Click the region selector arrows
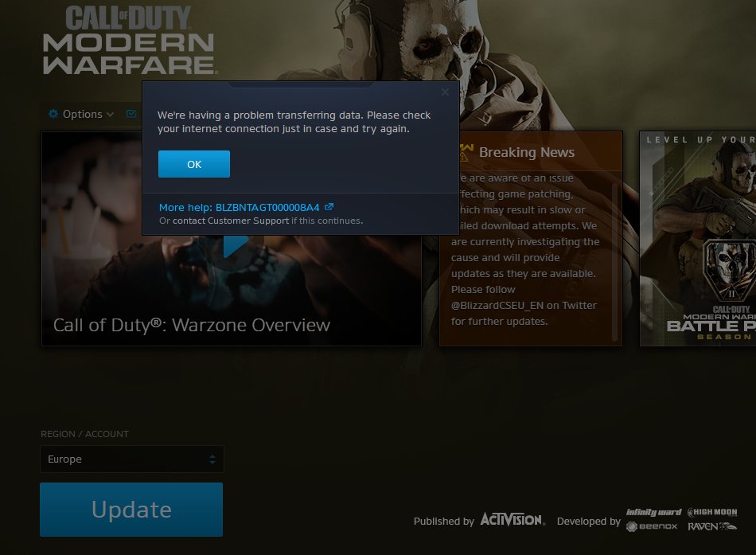756x555 pixels. [x=212, y=459]
